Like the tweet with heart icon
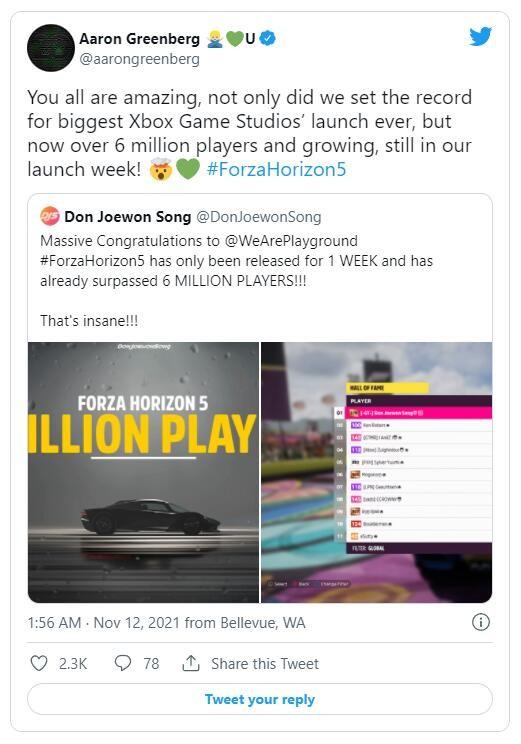This screenshot has height=744, width=521. click(x=38, y=663)
